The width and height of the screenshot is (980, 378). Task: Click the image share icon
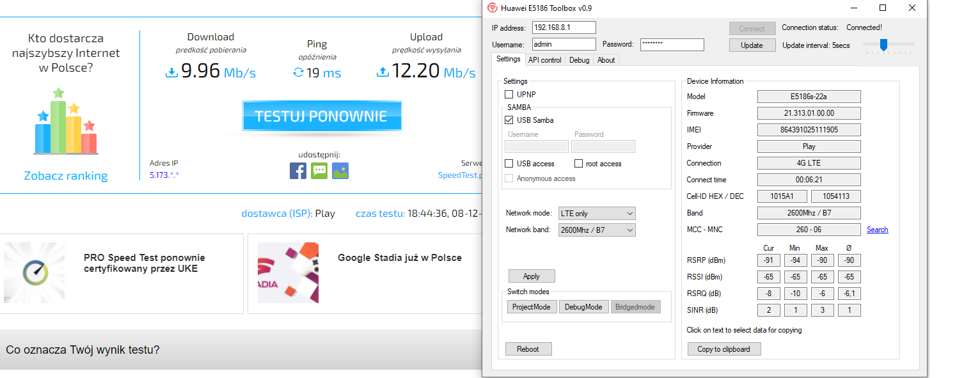[340, 171]
